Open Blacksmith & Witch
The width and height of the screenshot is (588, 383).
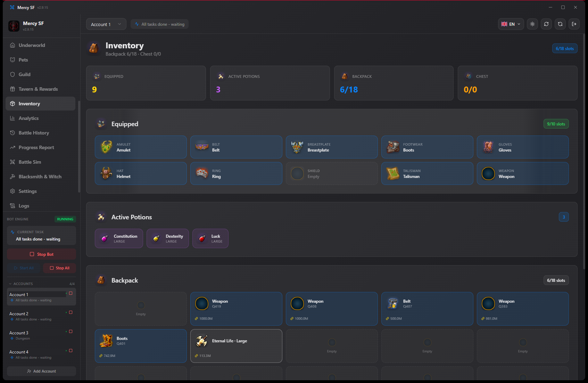click(x=40, y=177)
